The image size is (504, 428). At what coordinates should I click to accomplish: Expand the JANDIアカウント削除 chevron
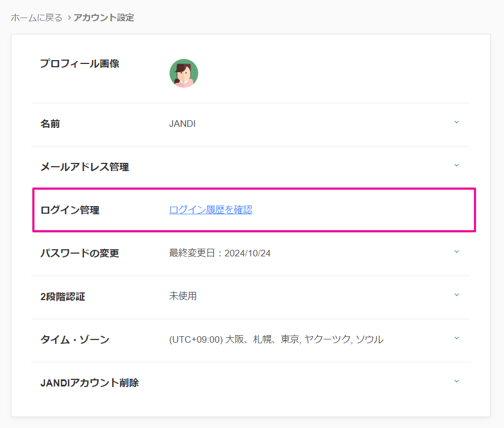(456, 382)
